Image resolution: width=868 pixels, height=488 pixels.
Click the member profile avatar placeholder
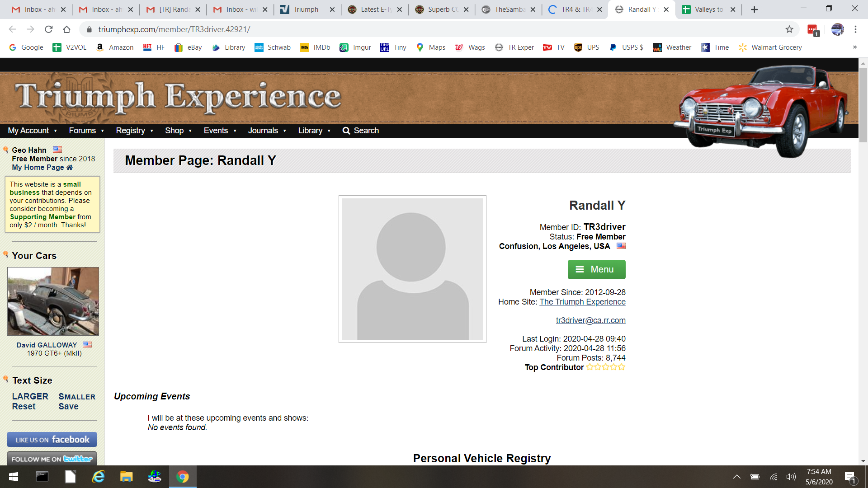(x=412, y=269)
